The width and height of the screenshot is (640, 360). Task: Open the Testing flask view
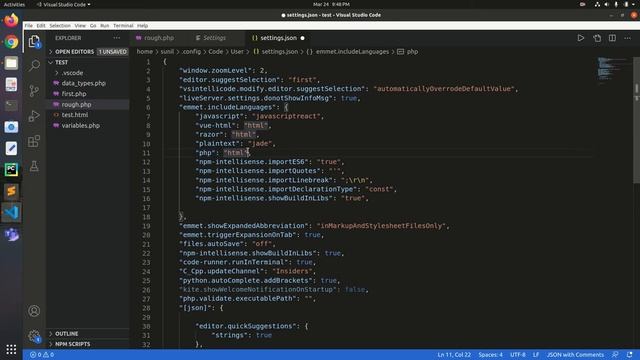[x=34, y=166]
